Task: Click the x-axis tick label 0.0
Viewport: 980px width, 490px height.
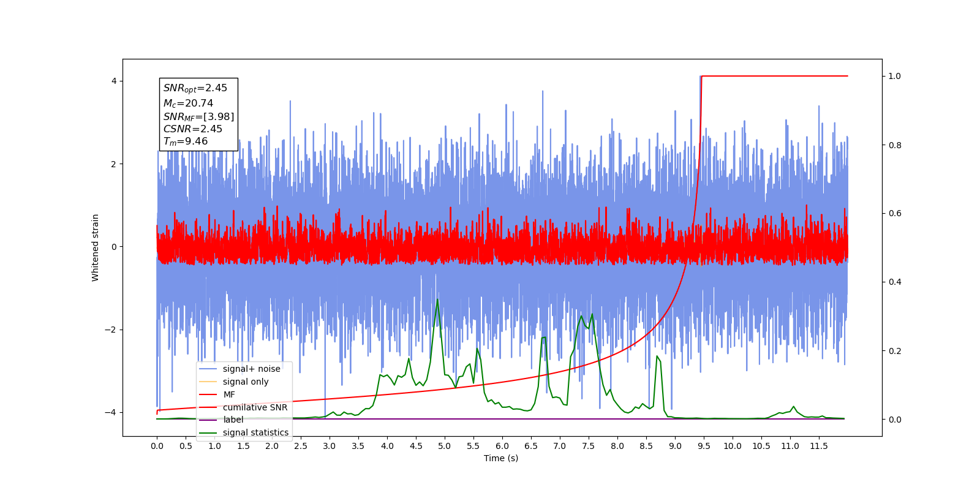Action: 157,446
